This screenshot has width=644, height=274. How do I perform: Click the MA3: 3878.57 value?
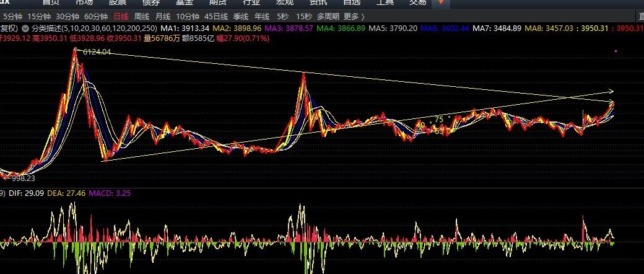pos(289,29)
